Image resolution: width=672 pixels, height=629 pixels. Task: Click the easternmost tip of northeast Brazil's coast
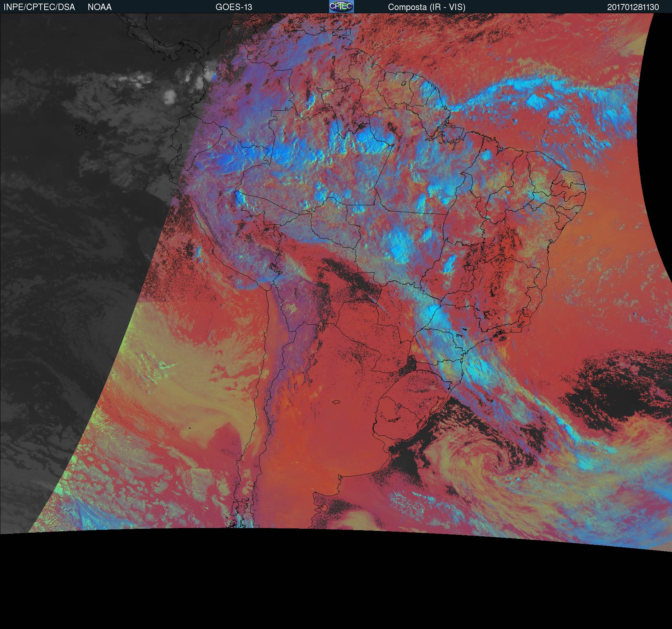586,187
